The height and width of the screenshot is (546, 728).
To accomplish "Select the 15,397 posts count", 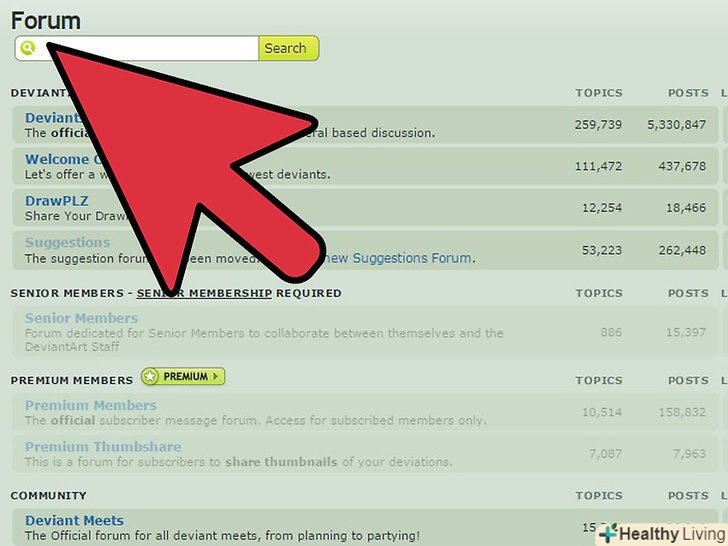I will pyautogui.click(x=686, y=332).
